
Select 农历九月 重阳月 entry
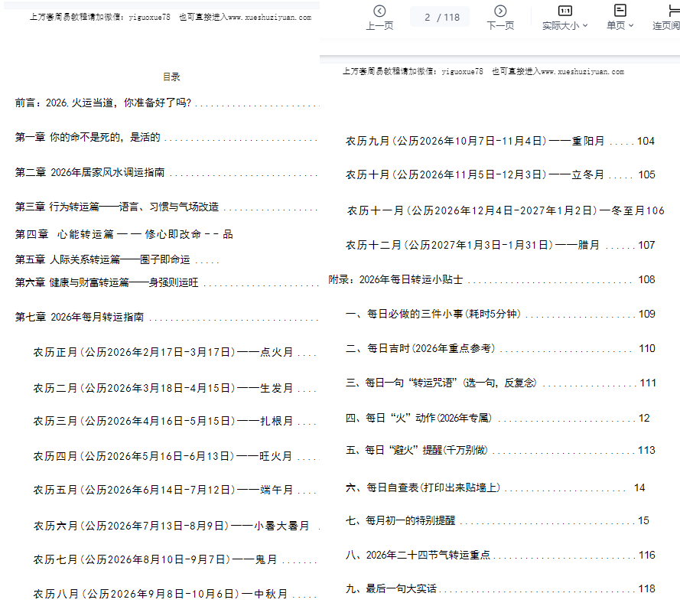(x=500, y=141)
